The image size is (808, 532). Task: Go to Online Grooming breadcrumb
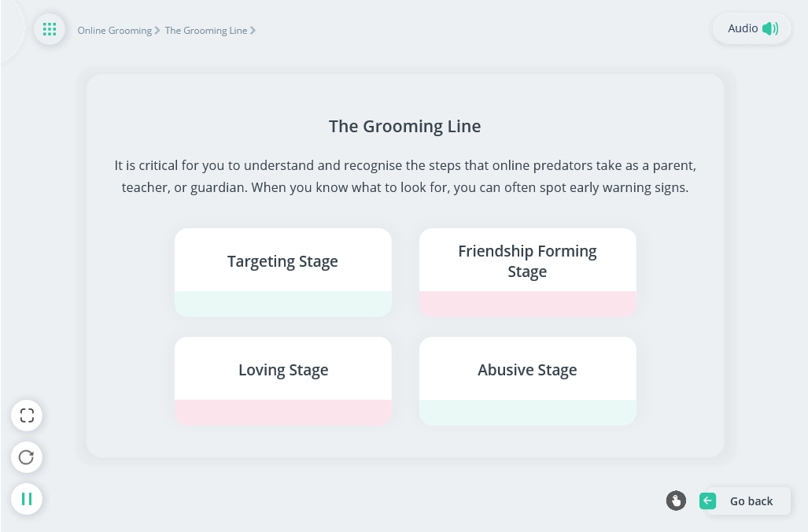click(114, 31)
